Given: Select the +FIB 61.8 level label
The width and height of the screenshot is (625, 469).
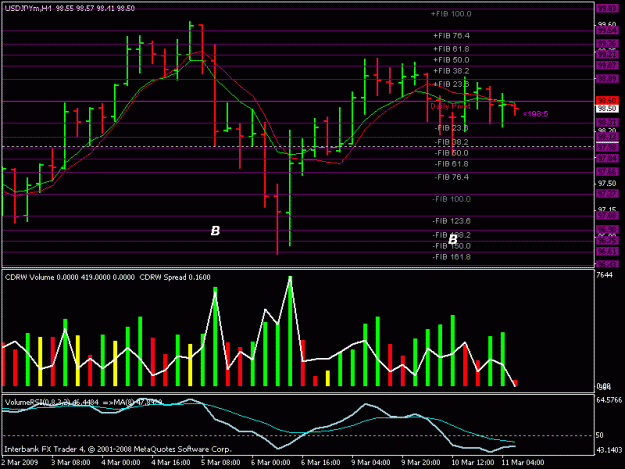Looking at the screenshot, I should pyautogui.click(x=451, y=49).
